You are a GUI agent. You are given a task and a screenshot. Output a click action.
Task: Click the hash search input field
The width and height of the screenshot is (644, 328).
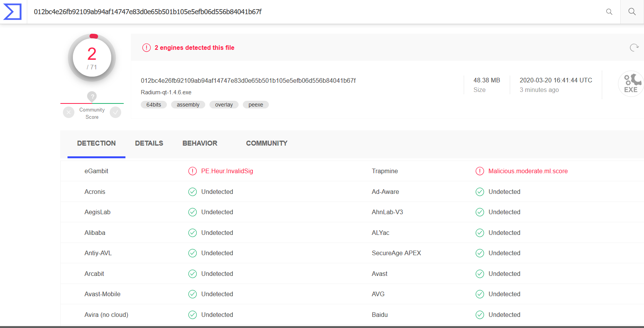click(x=315, y=12)
